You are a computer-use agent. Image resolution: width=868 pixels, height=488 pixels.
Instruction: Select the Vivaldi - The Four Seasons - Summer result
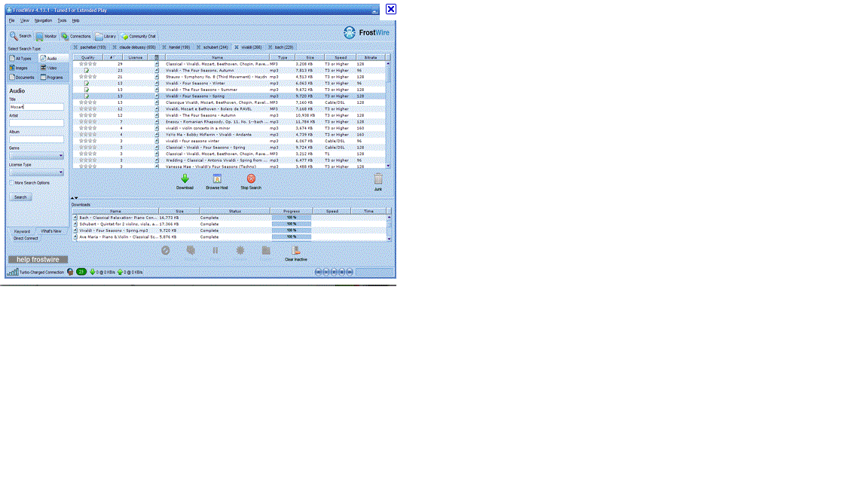pyautogui.click(x=230, y=90)
